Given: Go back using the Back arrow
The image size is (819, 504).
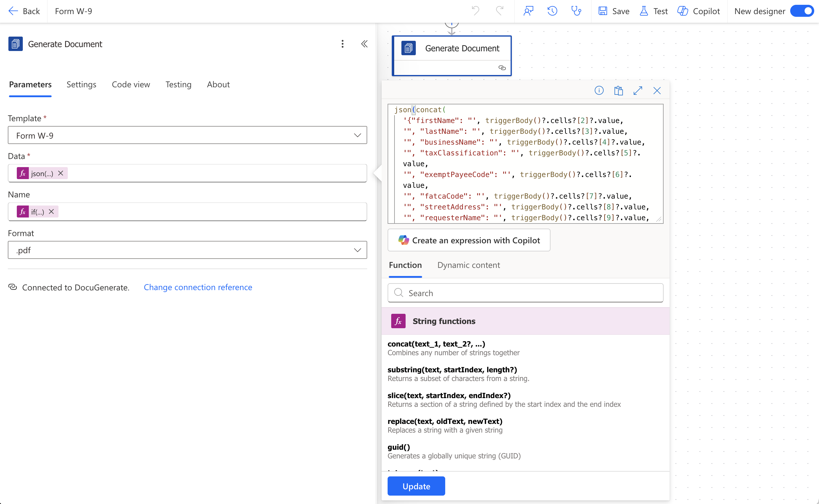Looking at the screenshot, I should click(24, 11).
